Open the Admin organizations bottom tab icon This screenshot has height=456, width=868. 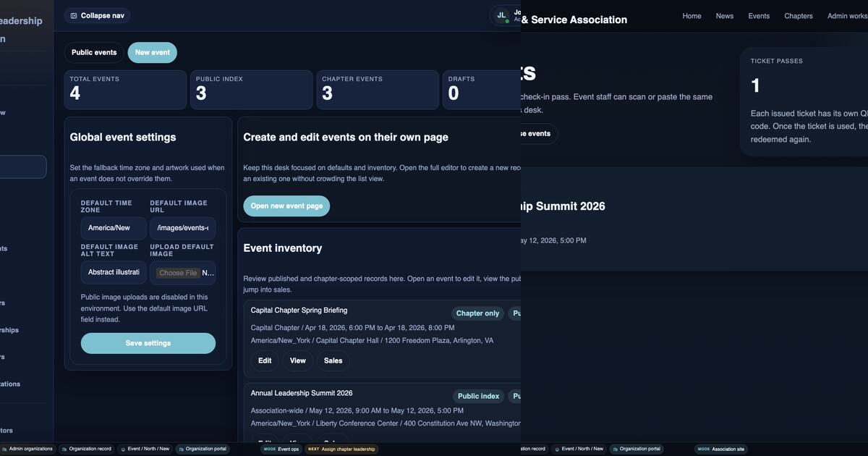point(4,449)
